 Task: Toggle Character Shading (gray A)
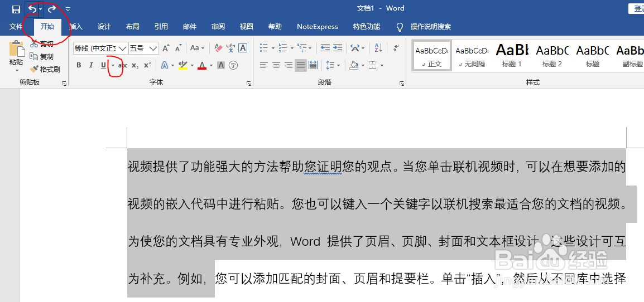tap(221, 65)
